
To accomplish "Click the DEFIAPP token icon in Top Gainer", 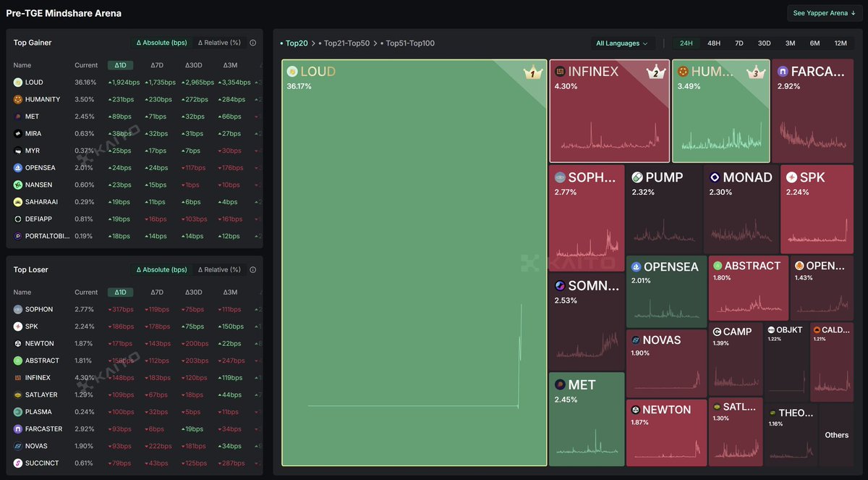I will pyautogui.click(x=17, y=219).
